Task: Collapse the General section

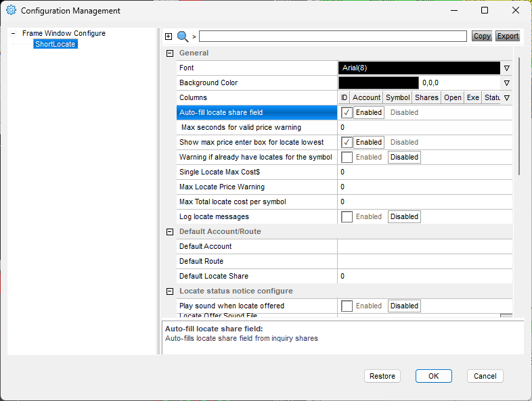Action: 169,53
